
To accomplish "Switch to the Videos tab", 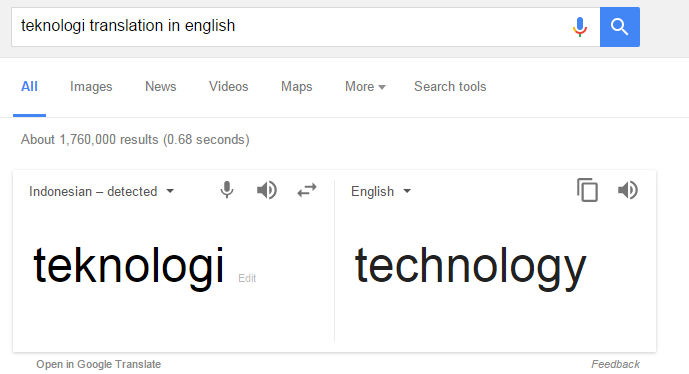I will (228, 87).
